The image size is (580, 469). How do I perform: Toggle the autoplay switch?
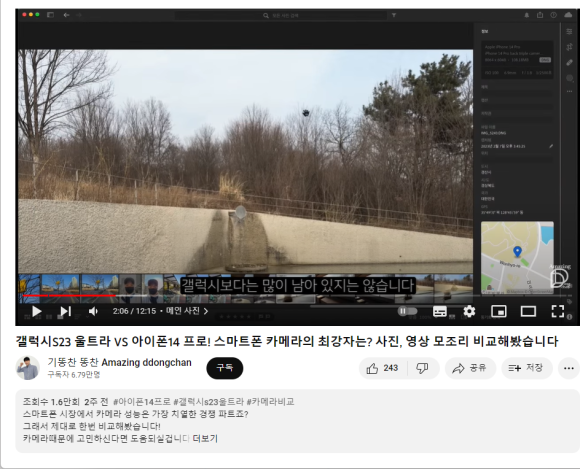pos(407,311)
